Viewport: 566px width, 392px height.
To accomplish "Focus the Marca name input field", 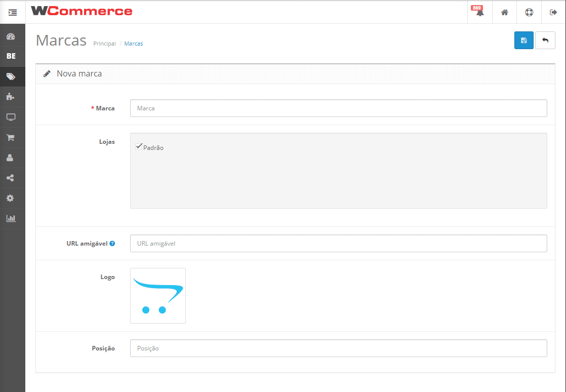I will (x=339, y=108).
